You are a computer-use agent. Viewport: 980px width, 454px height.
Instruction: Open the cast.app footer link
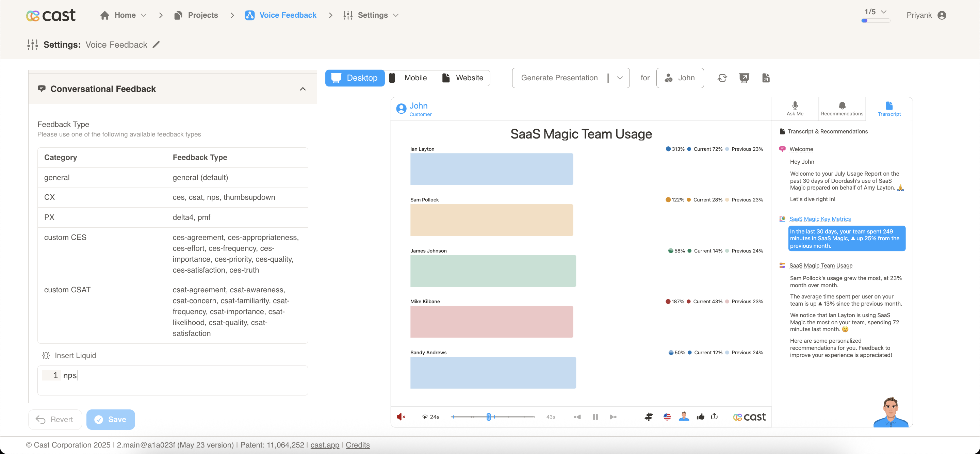(x=325, y=445)
